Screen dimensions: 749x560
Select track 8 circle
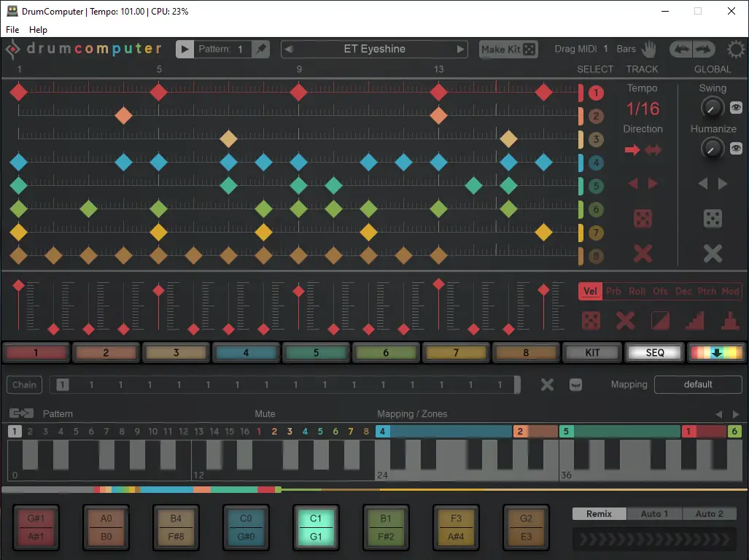[596, 257]
